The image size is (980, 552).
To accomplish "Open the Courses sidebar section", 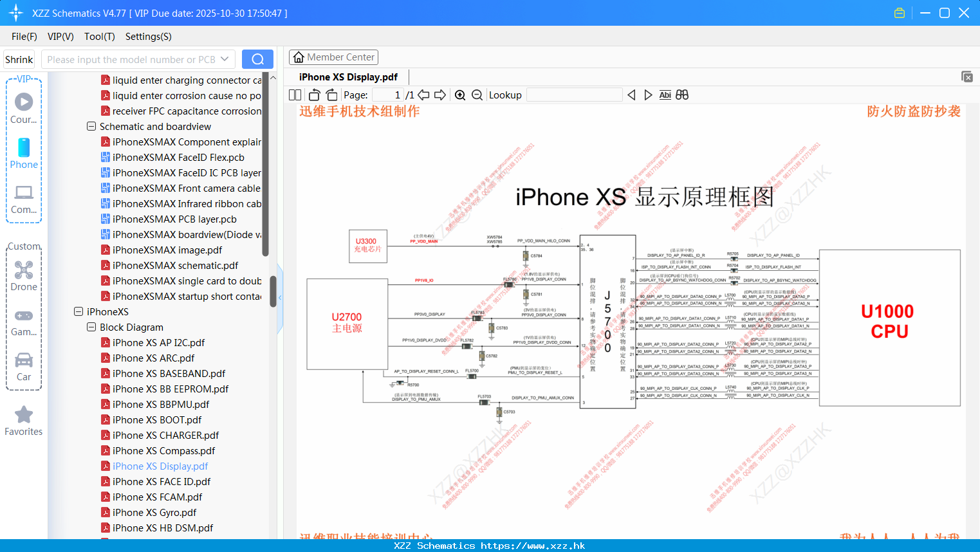I will [24, 108].
